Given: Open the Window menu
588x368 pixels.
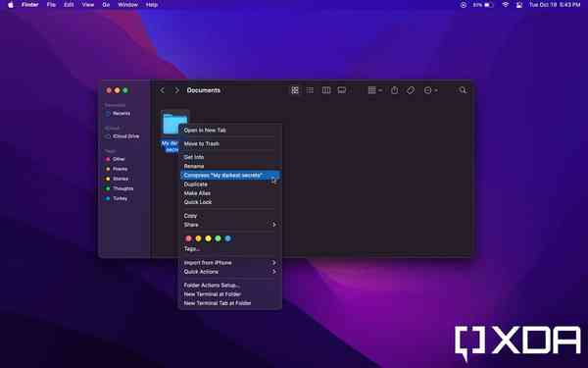Looking at the screenshot, I should [127, 5].
